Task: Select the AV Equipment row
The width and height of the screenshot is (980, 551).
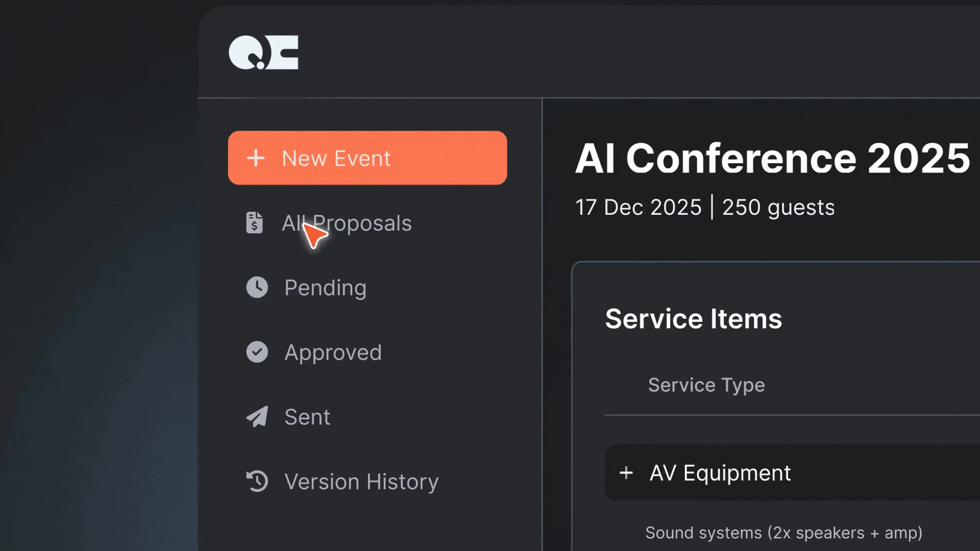Action: (x=791, y=473)
